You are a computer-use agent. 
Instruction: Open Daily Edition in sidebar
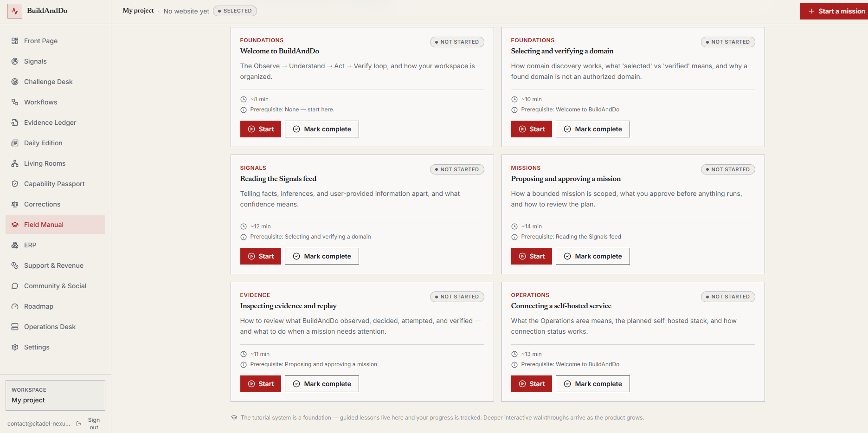point(55,143)
